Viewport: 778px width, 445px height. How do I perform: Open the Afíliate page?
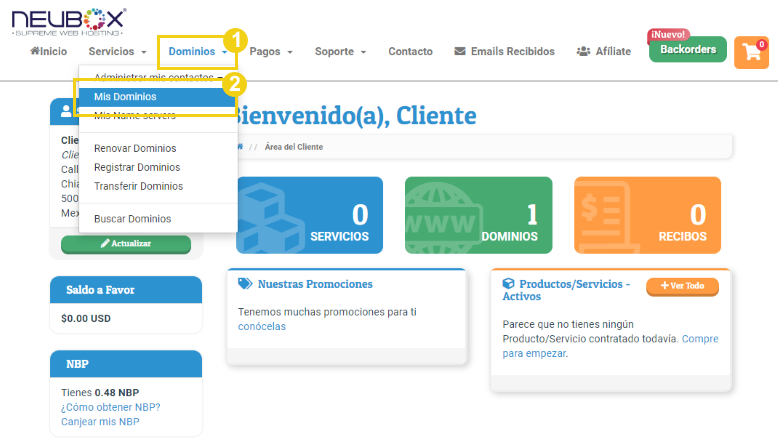point(604,51)
